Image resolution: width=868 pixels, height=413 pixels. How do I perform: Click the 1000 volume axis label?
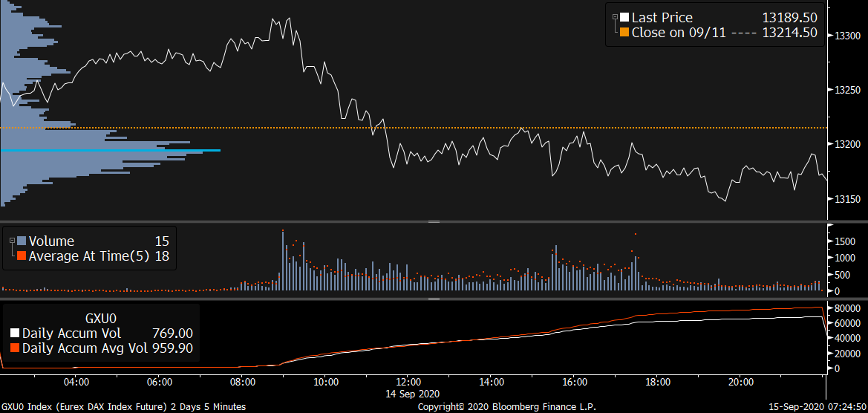click(845, 258)
